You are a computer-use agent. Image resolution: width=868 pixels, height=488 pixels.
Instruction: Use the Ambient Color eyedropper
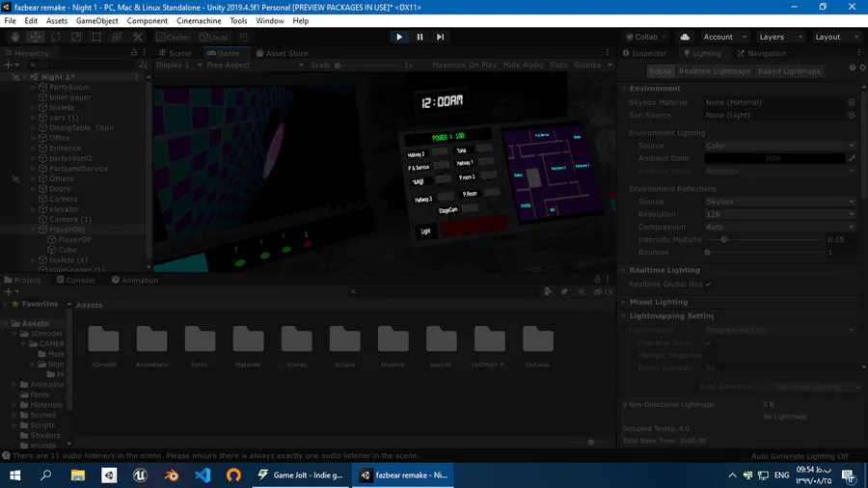pyautogui.click(x=852, y=158)
